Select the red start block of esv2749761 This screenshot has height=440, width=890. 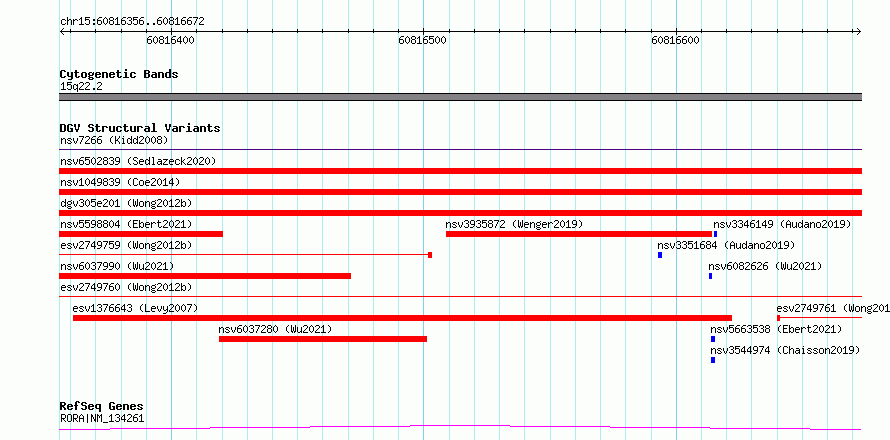point(778,318)
